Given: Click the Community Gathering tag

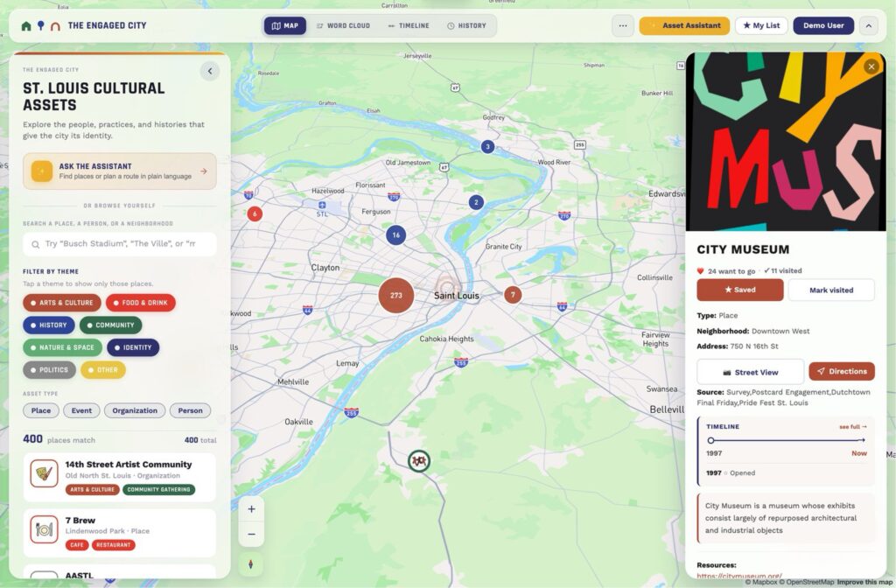Looking at the screenshot, I should (x=158, y=490).
